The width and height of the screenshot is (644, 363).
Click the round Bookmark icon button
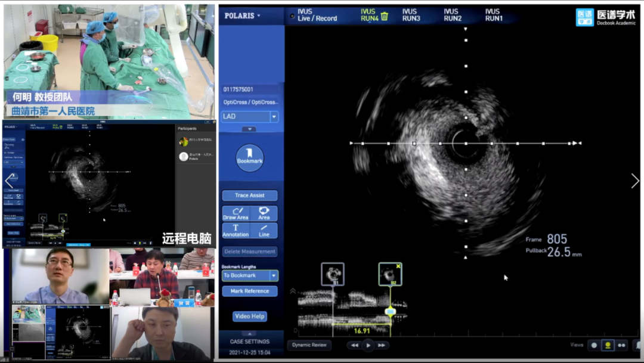click(x=249, y=158)
